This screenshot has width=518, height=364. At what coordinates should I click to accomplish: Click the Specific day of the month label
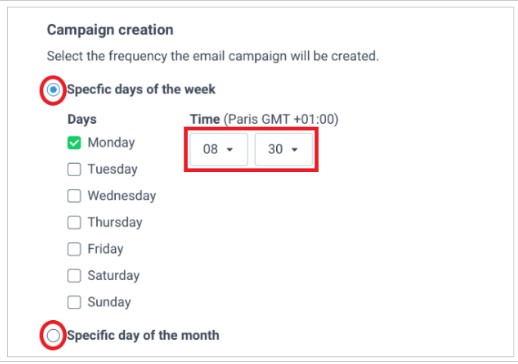click(x=143, y=335)
